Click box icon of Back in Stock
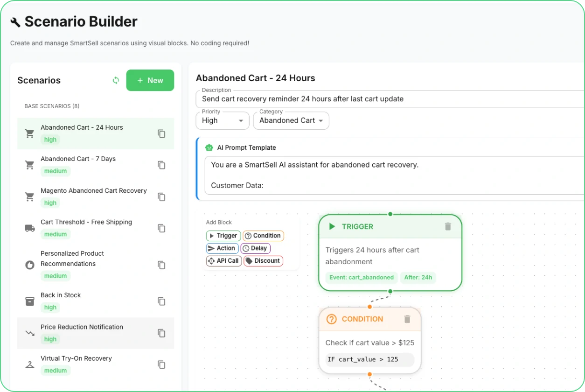 (x=30, y=301)
